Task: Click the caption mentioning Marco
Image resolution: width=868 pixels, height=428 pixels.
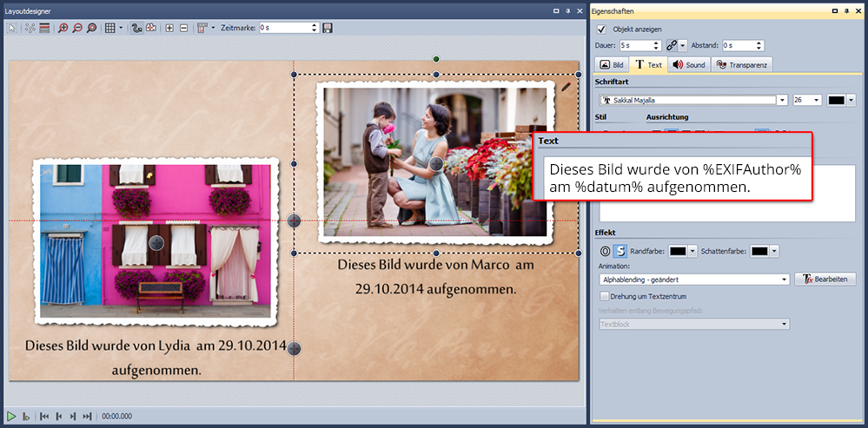Action: tap(435, 276)
